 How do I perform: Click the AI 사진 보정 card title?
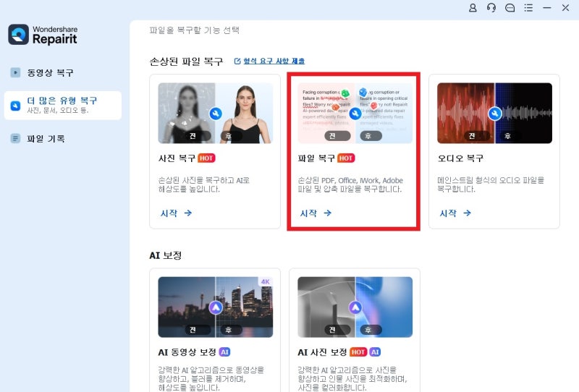pos(322,352)
